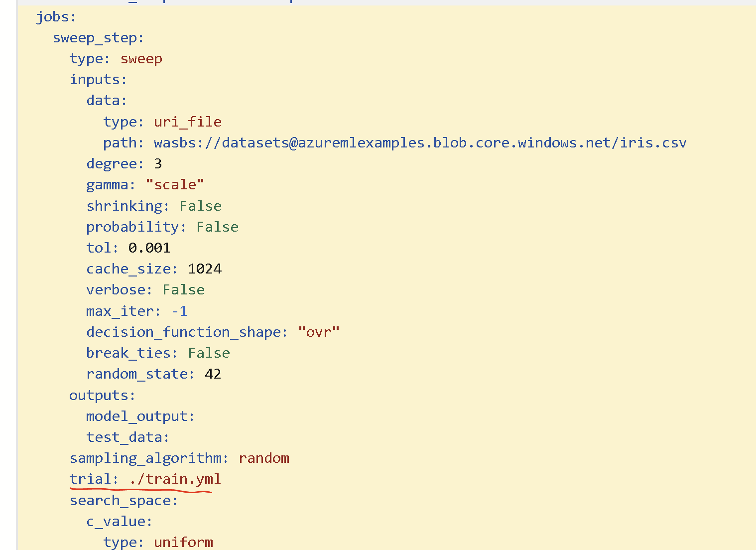
Task: Click the './train.yml' trial path
Action: [175, 479]
